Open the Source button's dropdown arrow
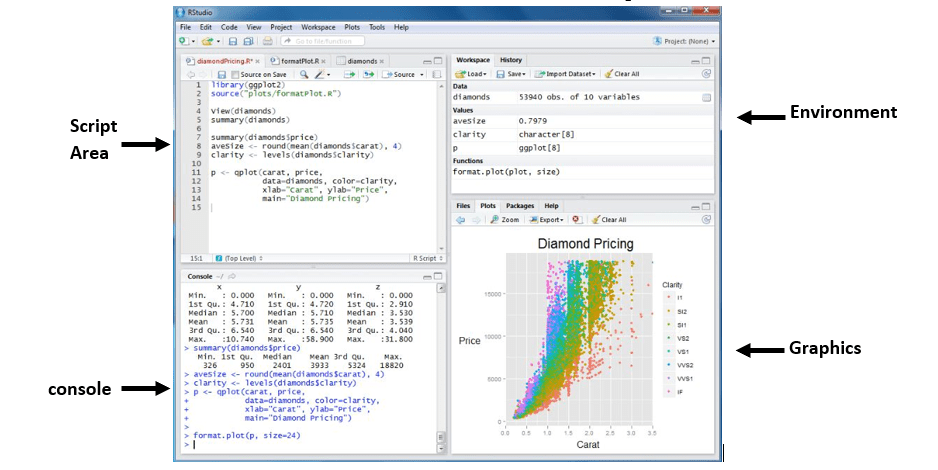The width and height of the screenshot is (938, 470). click(x=422, y=75)
